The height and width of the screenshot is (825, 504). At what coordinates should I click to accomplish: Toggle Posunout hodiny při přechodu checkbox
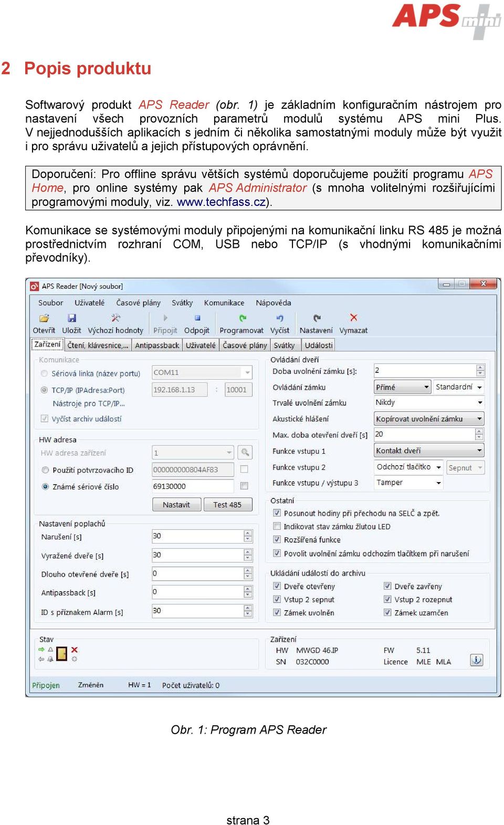point(277,513)
